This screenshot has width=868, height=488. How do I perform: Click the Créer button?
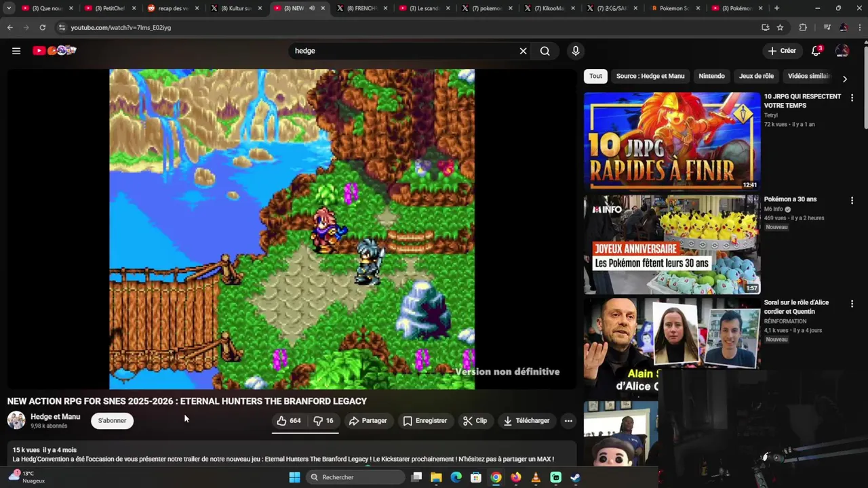pos(782,51)
